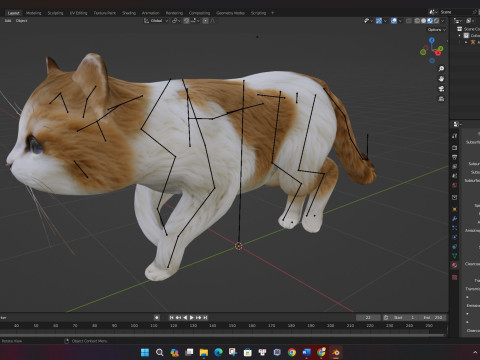Screen dimensions: 480x360
Task: Open Windows Search from the taskbar
Action: point(160,352)
